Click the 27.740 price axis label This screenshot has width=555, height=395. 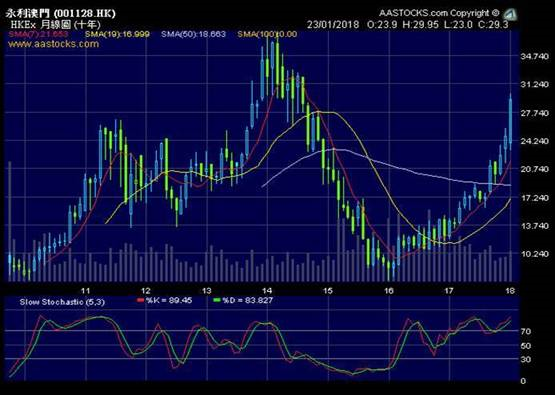(x=534, y=113)
